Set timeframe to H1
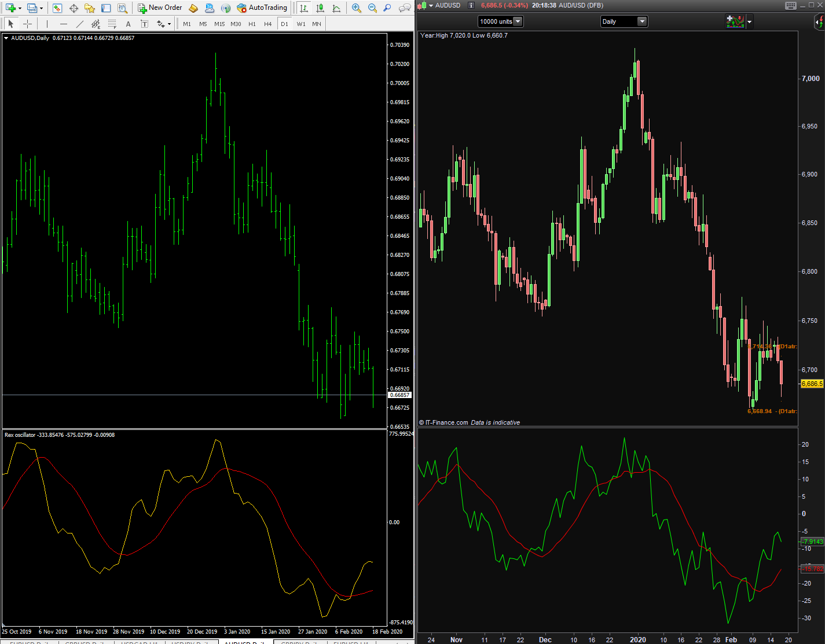 (x=252, y=24)
